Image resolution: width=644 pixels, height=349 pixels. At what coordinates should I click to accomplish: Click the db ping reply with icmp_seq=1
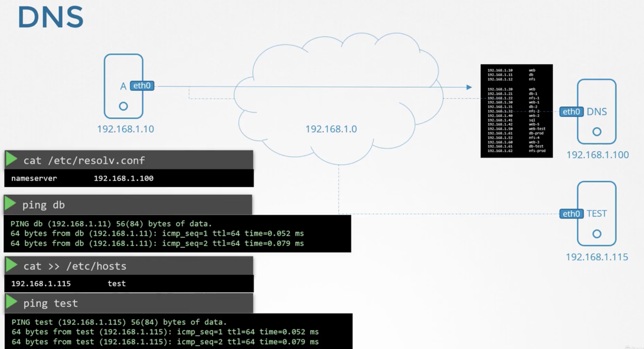pos(157,234)
